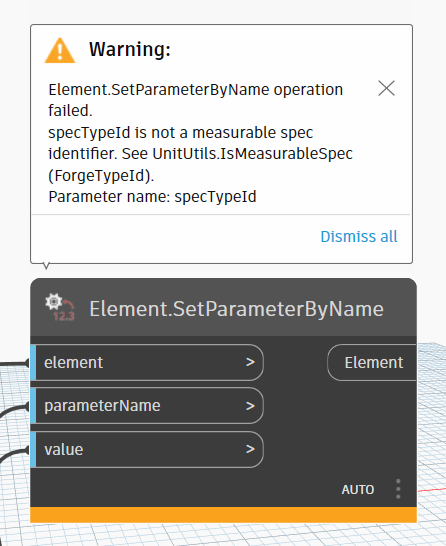Click the Dismiss all link

[359, 237]
